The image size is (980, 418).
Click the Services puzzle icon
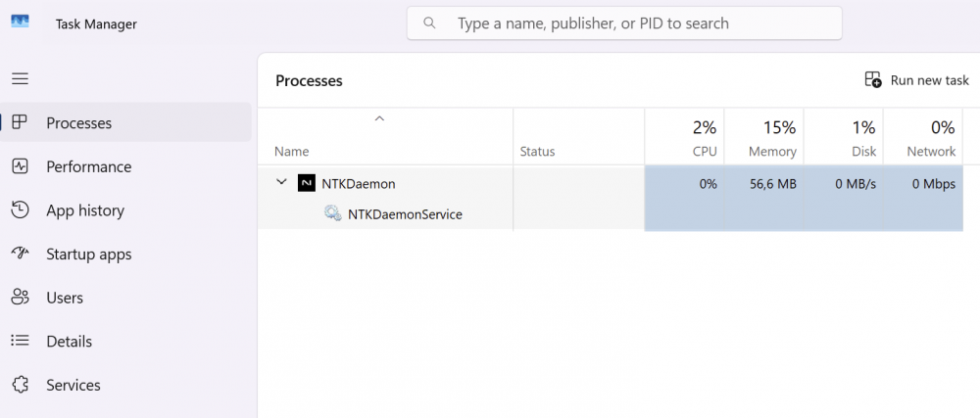pyautogui.click(x=20, y=385)
